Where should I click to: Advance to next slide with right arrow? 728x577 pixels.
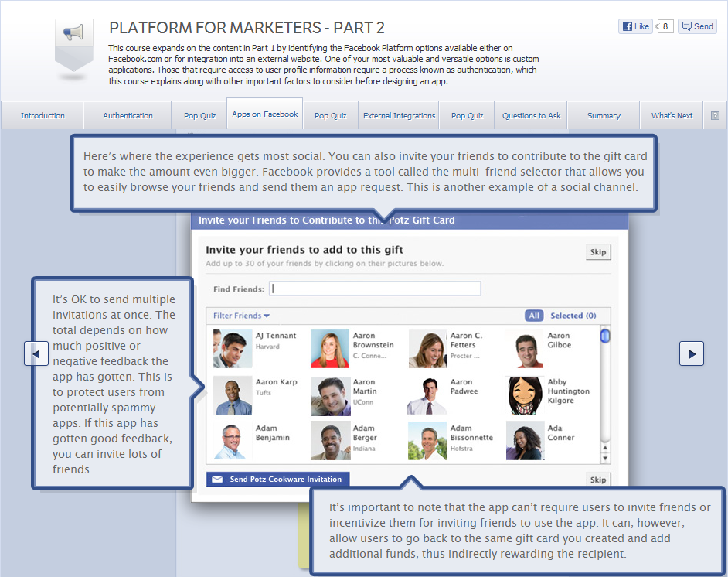click(692, 353)
